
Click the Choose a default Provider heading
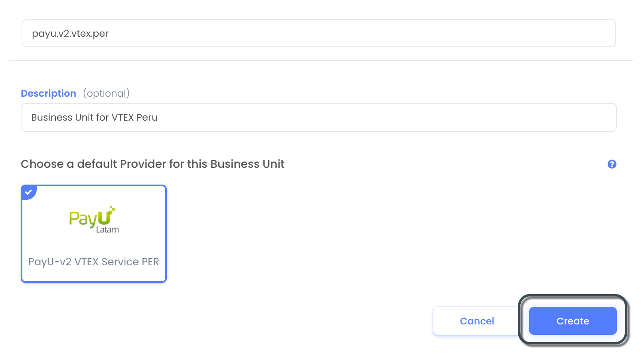(x=152, y=164)
